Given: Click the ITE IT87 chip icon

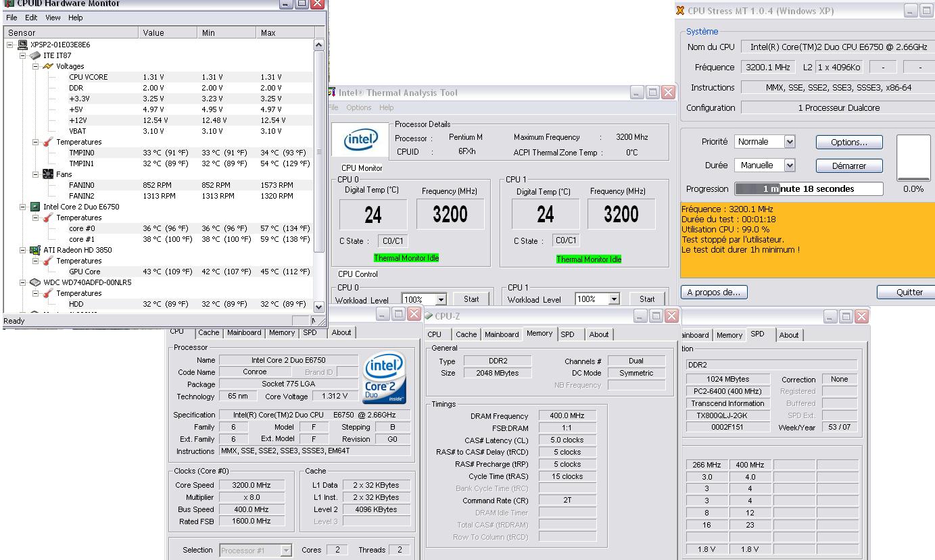Looking at the screenshot, I should click(35, 55).
